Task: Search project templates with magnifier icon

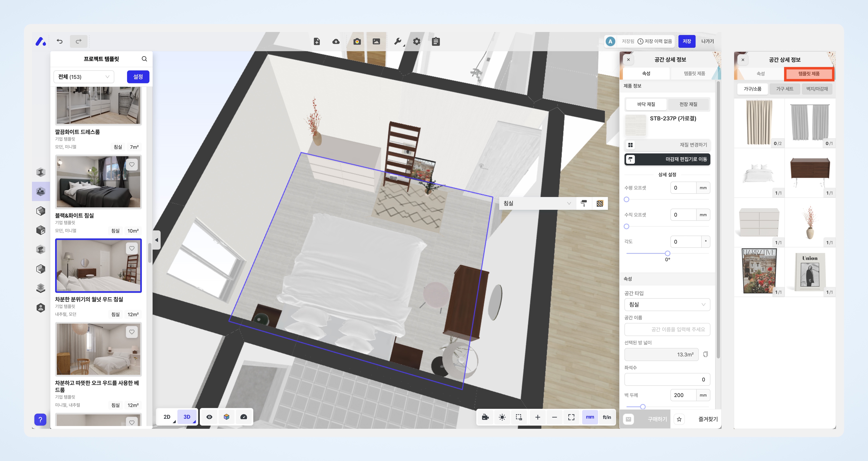Action: [144, 59]
